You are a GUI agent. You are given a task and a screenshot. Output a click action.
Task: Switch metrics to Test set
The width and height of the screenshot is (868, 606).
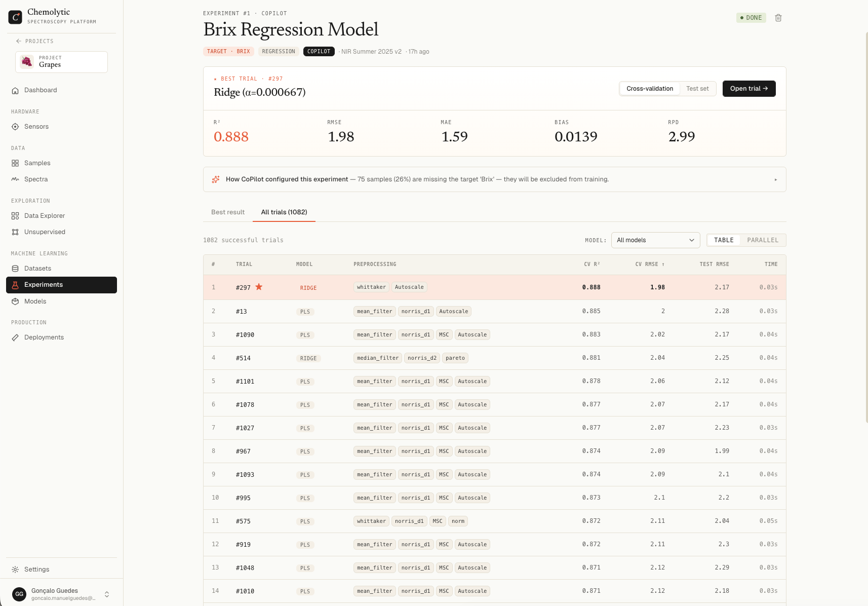(x=697, y=89)
